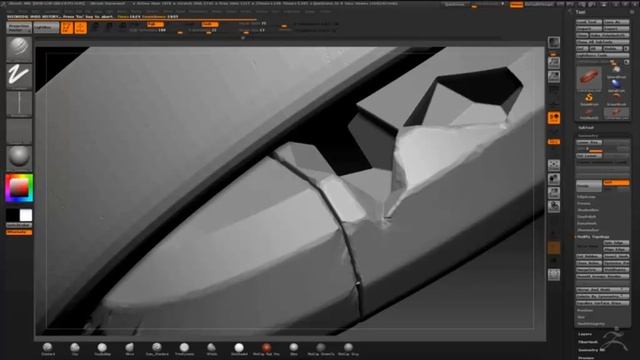Viewport: 640px width, 360px height.
Task: Click the Move view icon on right shelf
Action: tap(554, 178)
